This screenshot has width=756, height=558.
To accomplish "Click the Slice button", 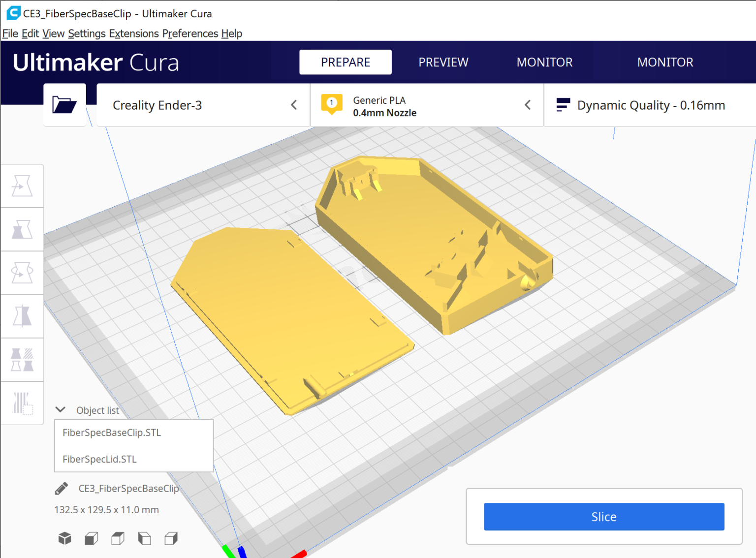I will (604, 517).
